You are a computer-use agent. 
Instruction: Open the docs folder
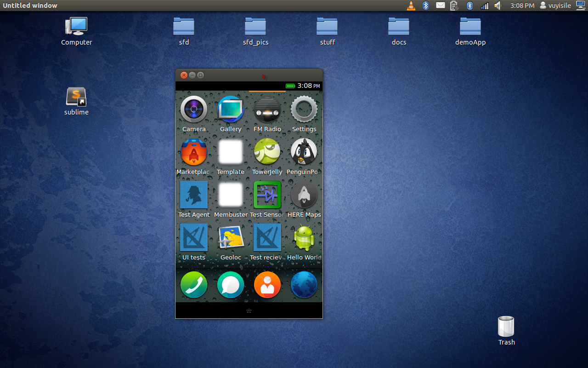(399, 31)
